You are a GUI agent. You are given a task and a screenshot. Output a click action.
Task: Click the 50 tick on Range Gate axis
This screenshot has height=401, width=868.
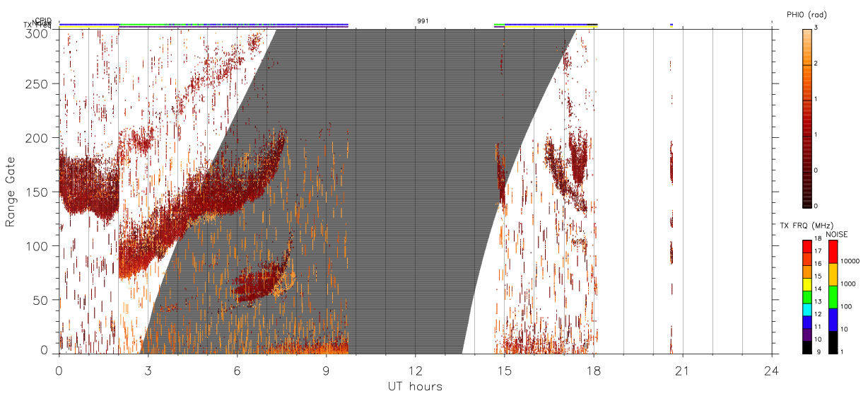tap(41, 300)
